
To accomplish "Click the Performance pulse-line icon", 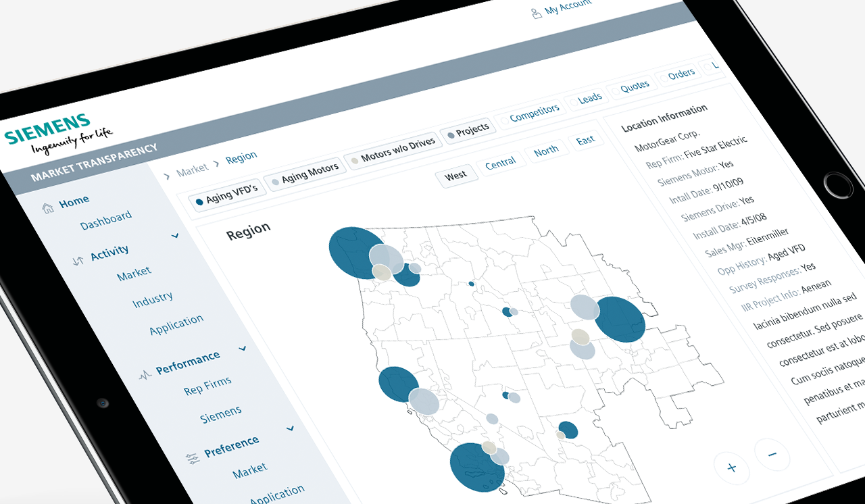I will click(145, 375).
